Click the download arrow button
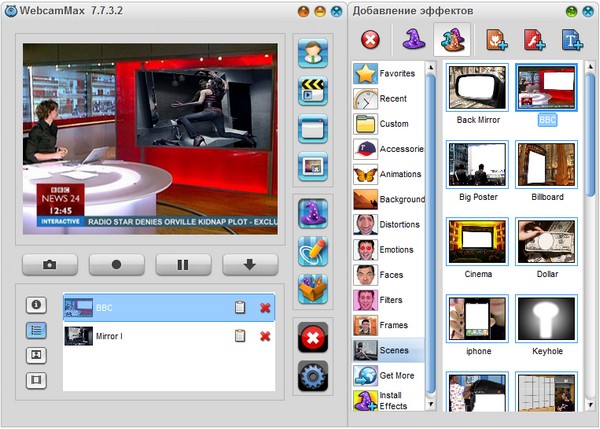This screenshot has height=429, width=600. click(x=250, y=265)
